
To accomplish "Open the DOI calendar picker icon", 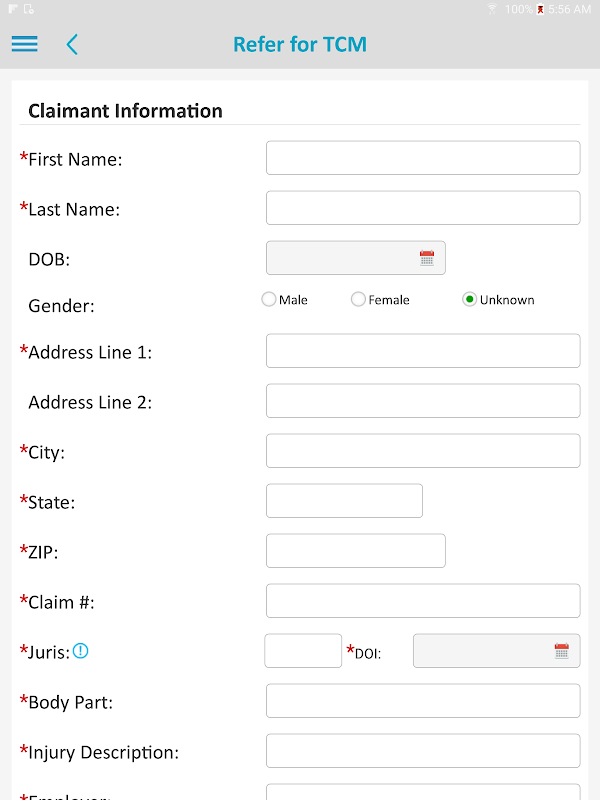I will tap(562, 651).
